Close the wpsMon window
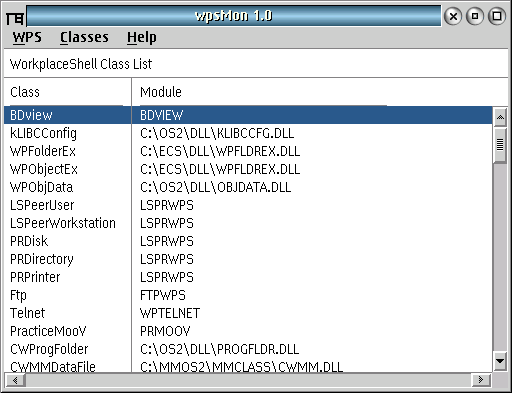The height and width of the screenshot is (393, 512). 453,16
